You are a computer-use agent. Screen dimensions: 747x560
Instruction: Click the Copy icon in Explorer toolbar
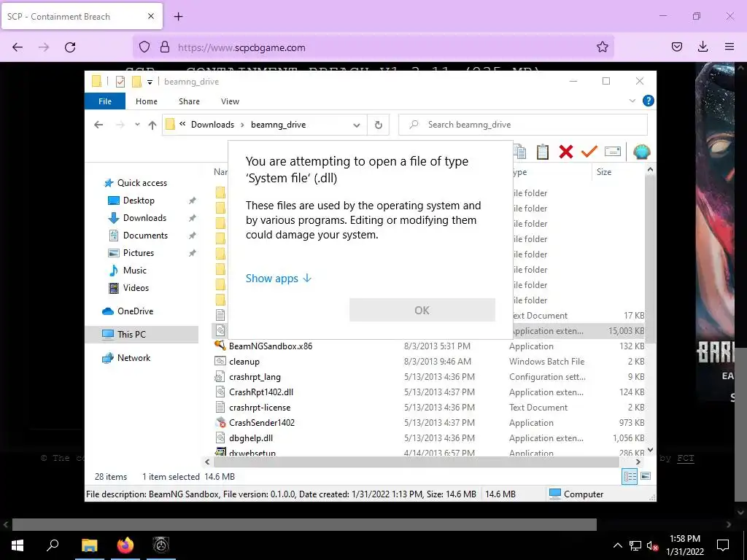pyautogui.click(x=519, y=152)
